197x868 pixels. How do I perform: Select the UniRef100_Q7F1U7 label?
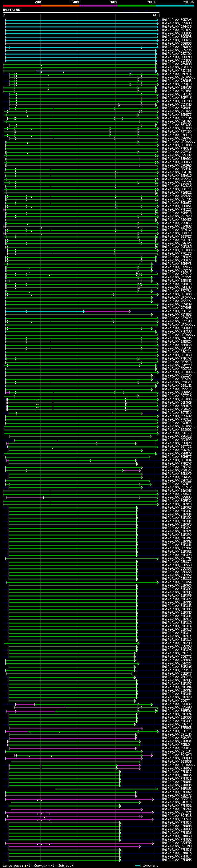[176, 94]
